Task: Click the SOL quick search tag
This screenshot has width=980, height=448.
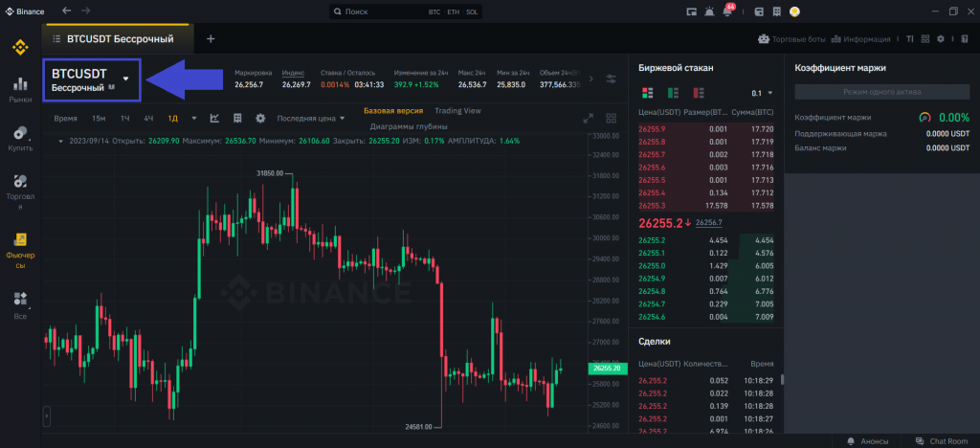Action: [x=472, y=11]
